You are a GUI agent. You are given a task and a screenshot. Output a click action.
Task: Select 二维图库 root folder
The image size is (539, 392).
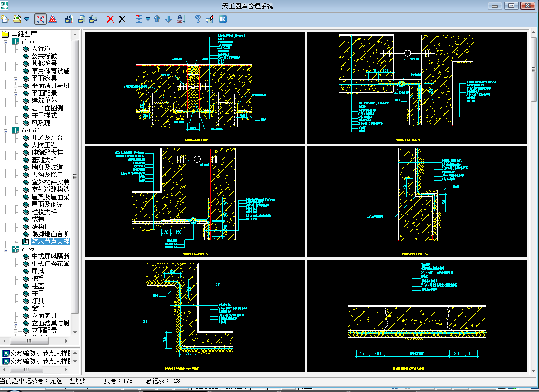pyautogui.click(x=24, y=34)
